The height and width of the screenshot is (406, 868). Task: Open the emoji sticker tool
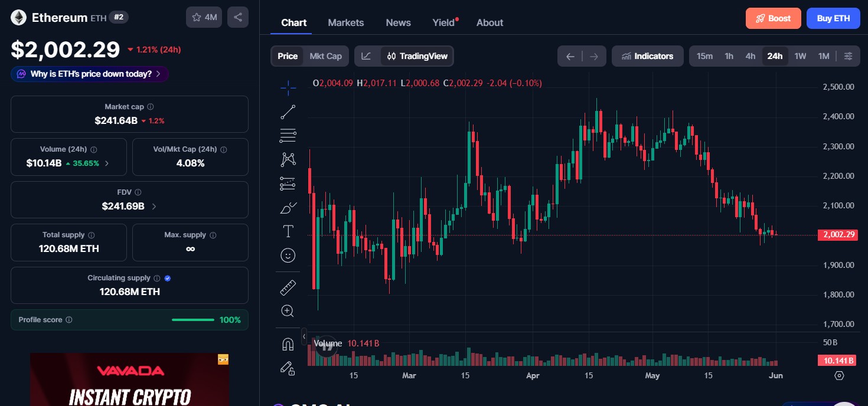pyautogui.click(x=288, y=255)
